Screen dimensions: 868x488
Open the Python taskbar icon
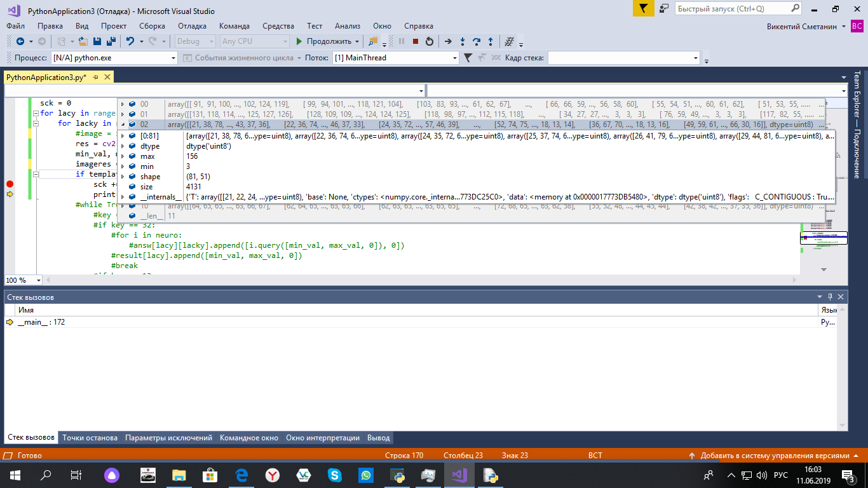[x=397, y=475]
